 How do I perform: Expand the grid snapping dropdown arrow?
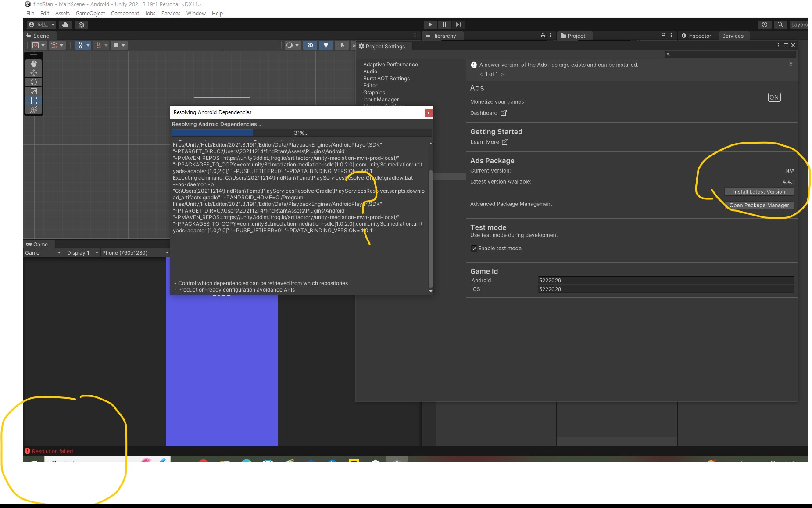(x=106, y=45)
